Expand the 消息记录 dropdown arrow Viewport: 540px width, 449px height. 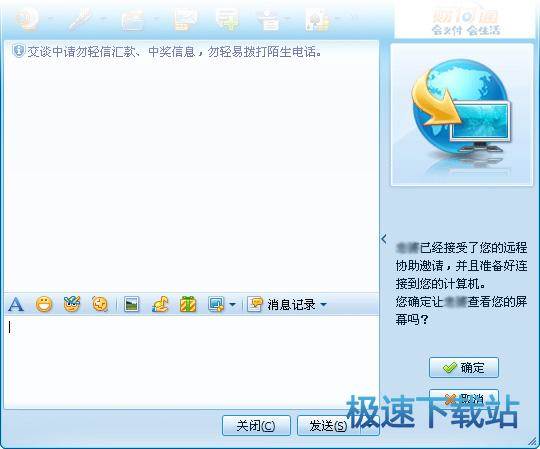click(323, 305)
